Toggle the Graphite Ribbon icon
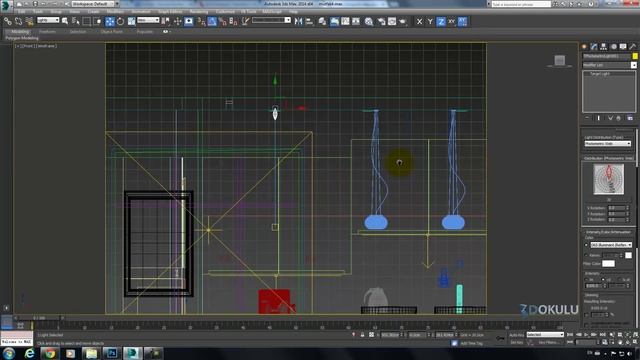Image resolution: width=640 pixels, height=360 pixels. 334,21
